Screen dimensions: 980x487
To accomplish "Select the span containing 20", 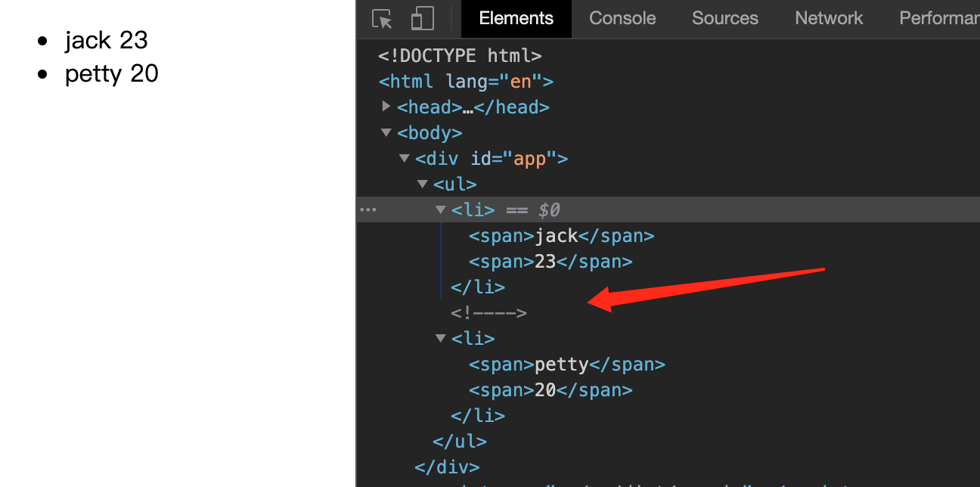I will [550, 390].
